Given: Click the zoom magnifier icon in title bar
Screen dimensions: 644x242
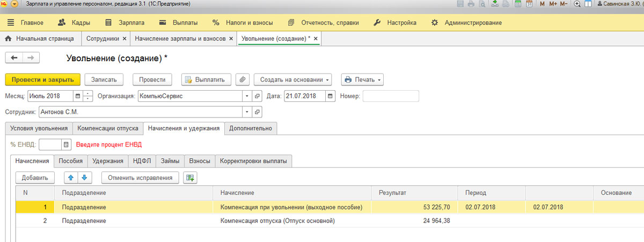Looking at the screenshot, I should [x=577, y=4].
